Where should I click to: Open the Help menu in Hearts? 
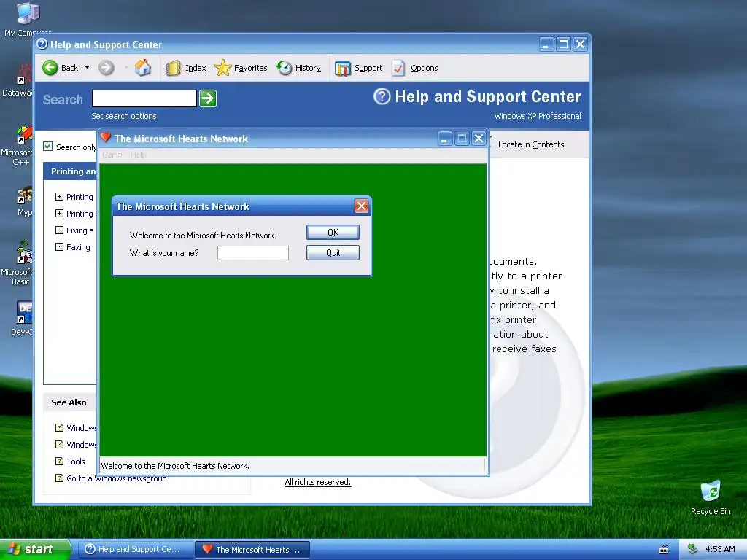click(x=138, y=155)
